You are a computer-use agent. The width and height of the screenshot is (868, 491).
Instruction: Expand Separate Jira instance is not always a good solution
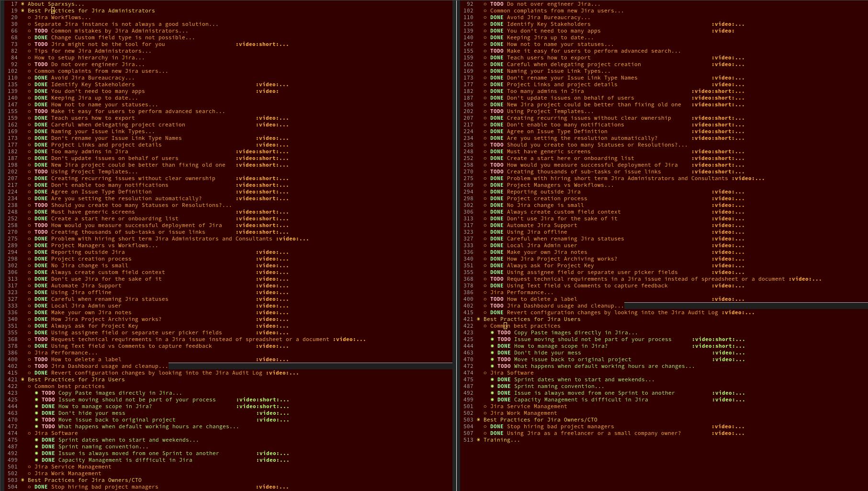coord(126,24)
